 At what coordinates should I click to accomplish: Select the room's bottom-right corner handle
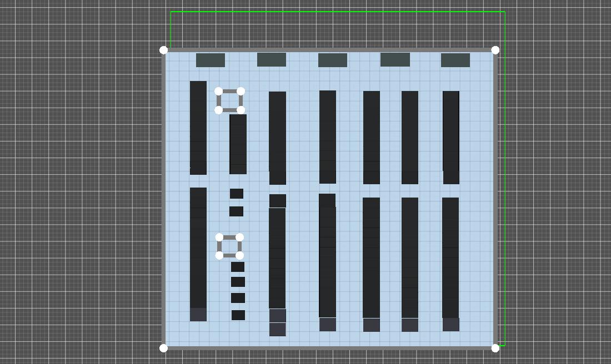pyautogui.click(x=495, y=348)
